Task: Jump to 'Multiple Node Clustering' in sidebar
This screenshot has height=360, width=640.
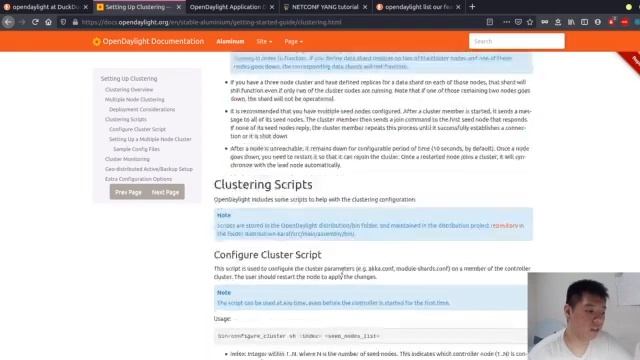Action: click(135, 100)
